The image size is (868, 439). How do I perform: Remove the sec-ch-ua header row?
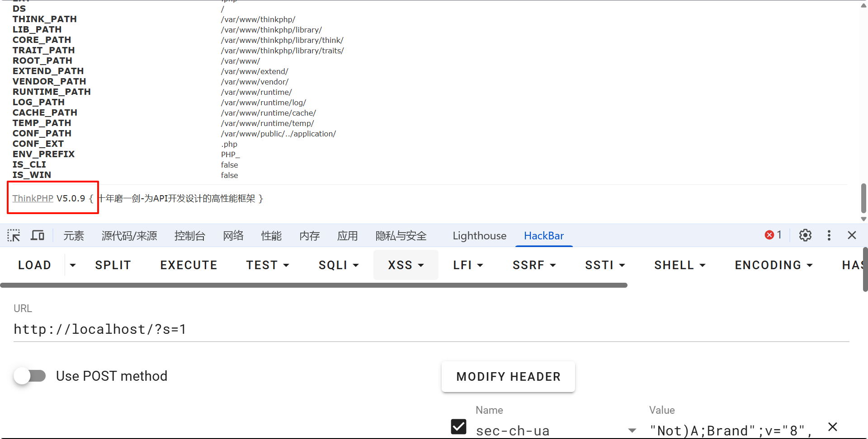[833, 427]
